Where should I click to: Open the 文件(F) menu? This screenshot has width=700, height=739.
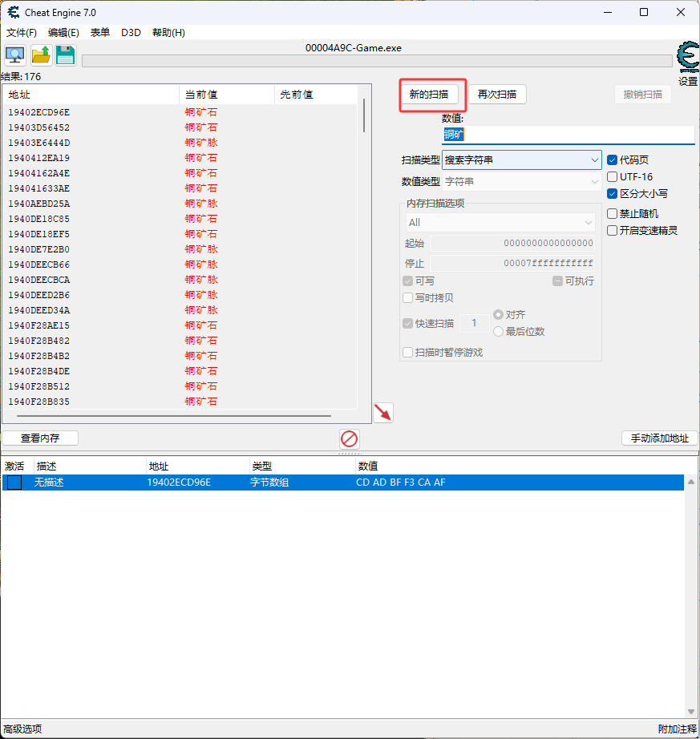point(22,33)
